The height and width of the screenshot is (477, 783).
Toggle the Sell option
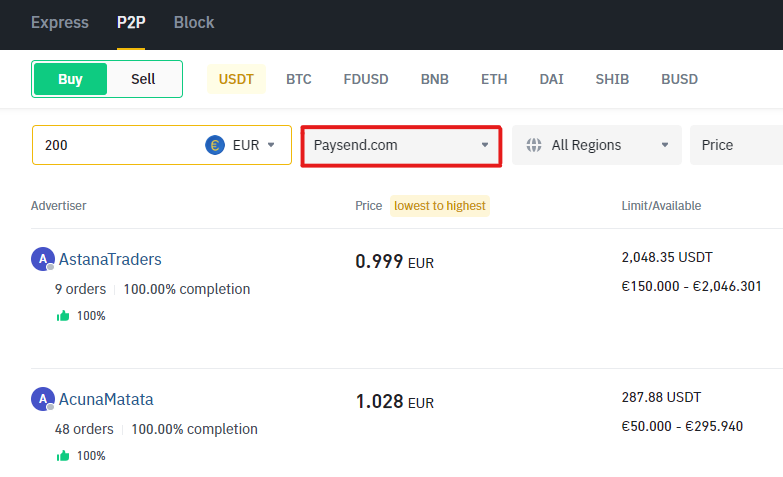click(143, 79)
